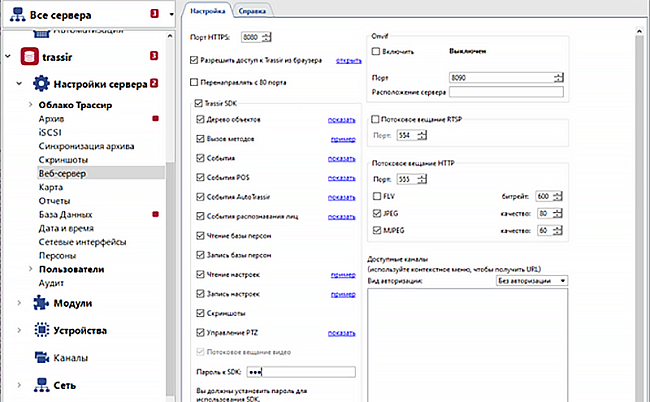Click пример link for Чтение настроек

[x=343, y=275]
